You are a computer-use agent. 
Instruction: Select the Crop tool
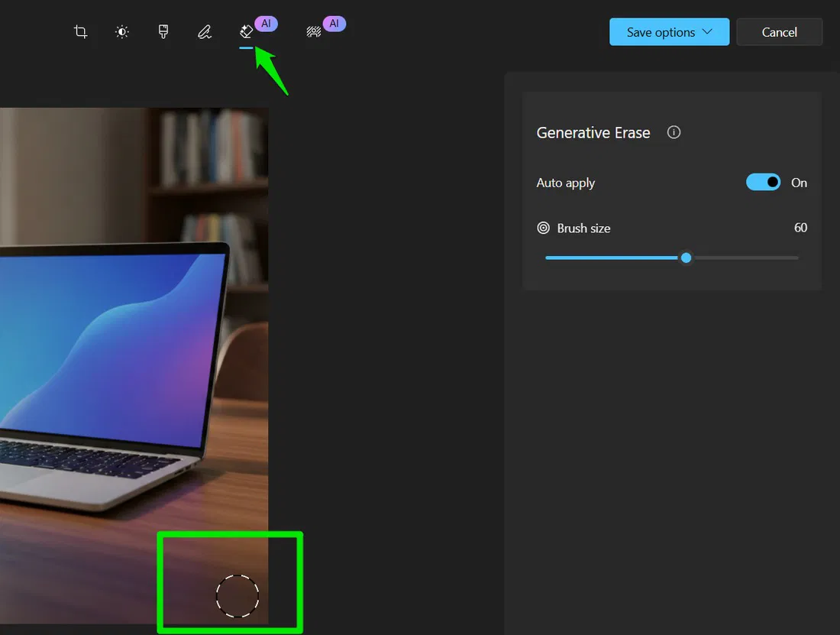80,31
